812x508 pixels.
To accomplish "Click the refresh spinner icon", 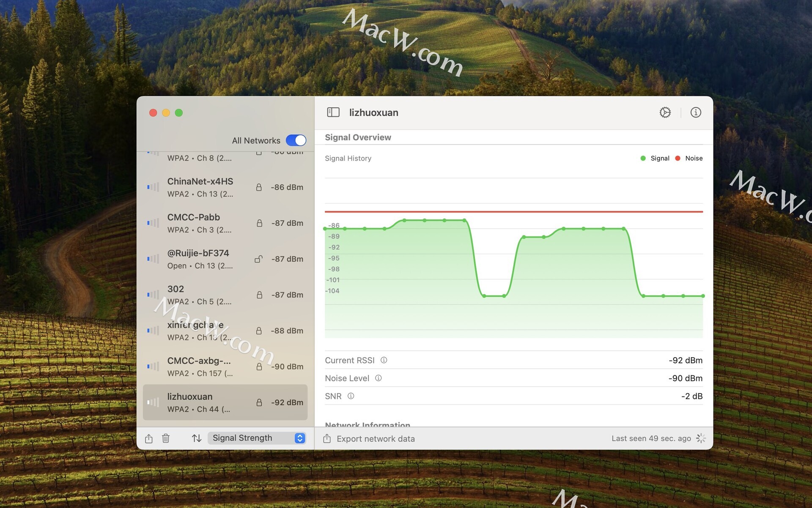I will (x=700, y=438).
